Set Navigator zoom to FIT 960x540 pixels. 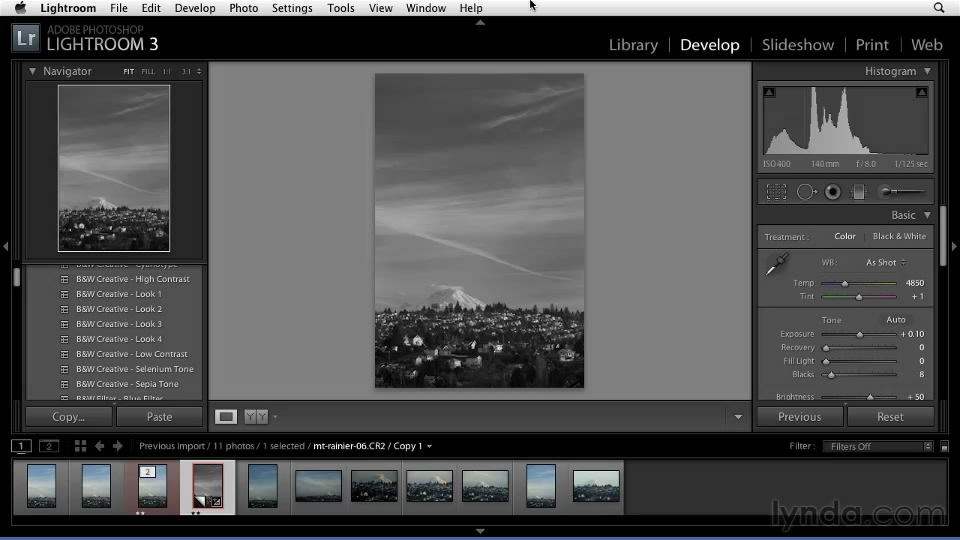pos(129,72)
